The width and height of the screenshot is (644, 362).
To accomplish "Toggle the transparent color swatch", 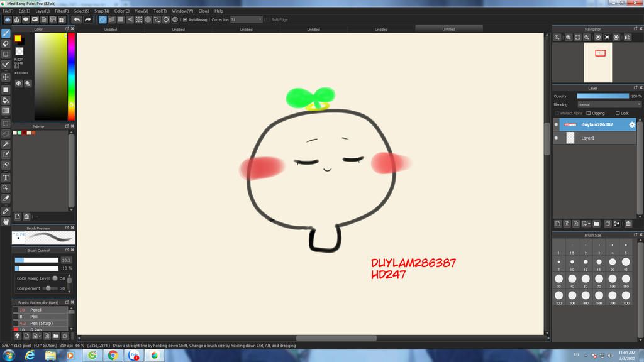I will (19, 52).
